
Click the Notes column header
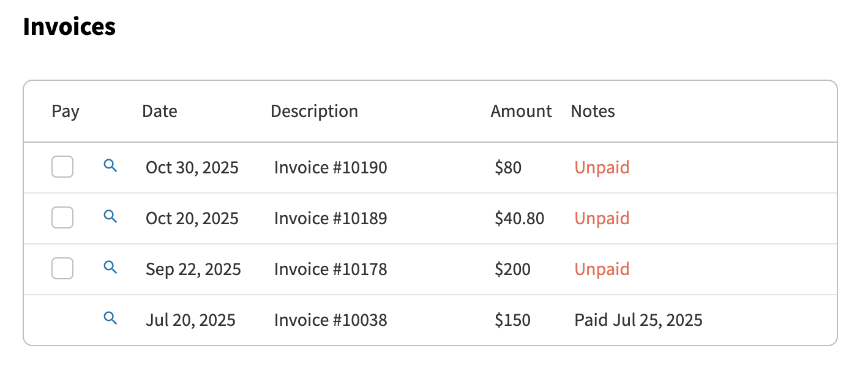click(593, 111)
